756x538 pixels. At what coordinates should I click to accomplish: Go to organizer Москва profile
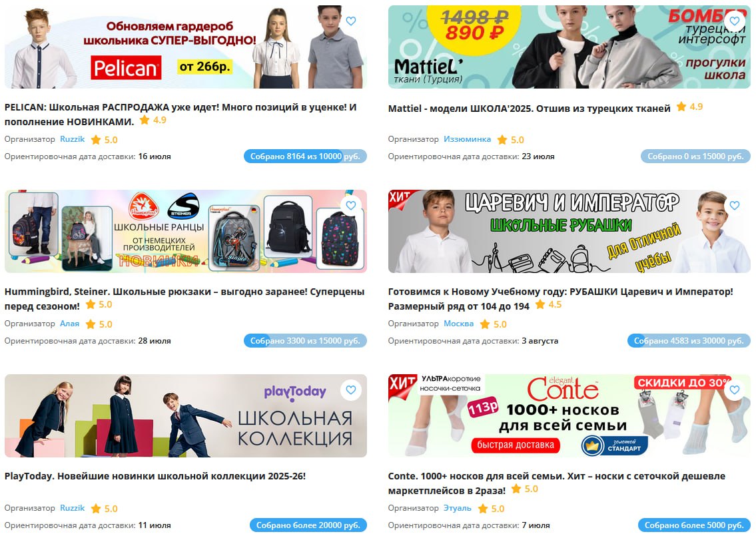point(458,324)
